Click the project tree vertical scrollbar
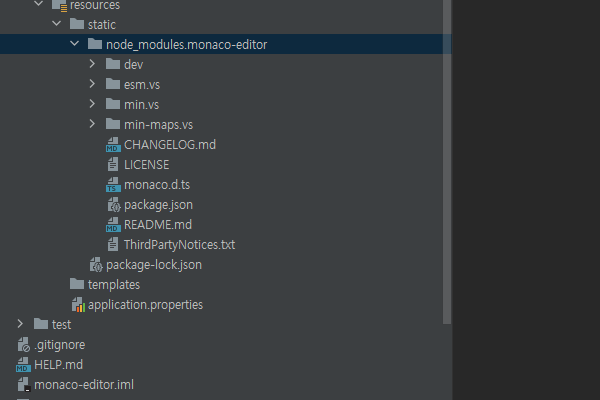The image size is (600, 400). pyautogui.click(x=447, y=162)
